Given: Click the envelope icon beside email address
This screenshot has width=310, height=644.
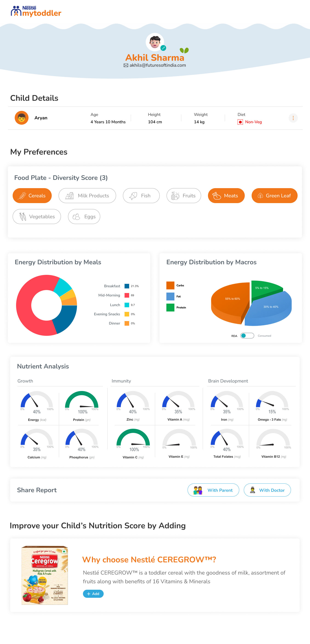Looking at the screenshot, I should (x=126, y=66).
